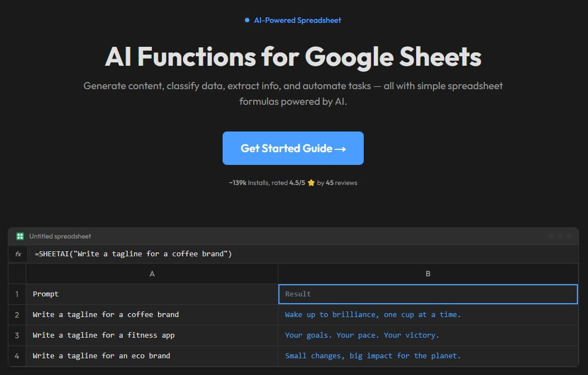Click the 'Untitled spreadsheet' title
Screen dimensions: 588x375
tap(60, 236)
